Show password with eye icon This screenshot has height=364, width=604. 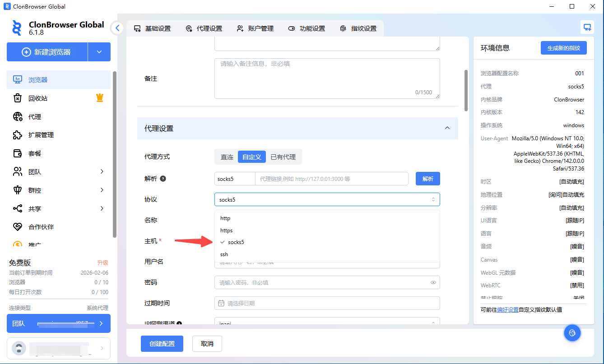click(433, 282)
